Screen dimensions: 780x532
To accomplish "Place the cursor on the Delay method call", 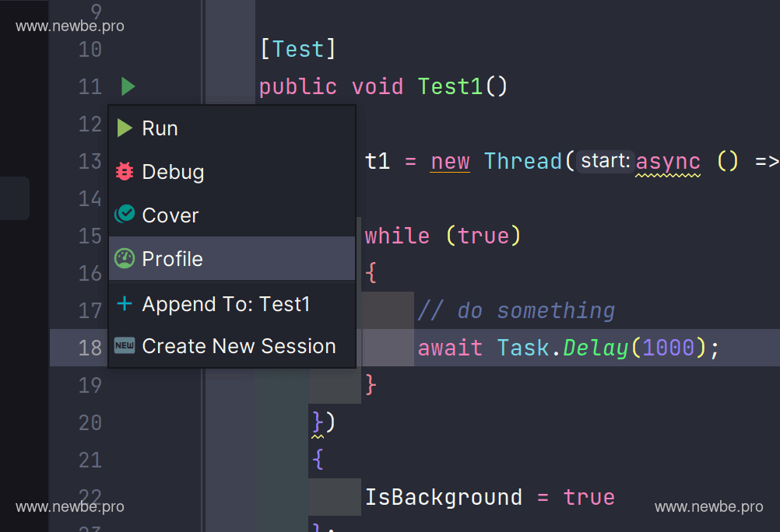I will (x=596, y=348).
